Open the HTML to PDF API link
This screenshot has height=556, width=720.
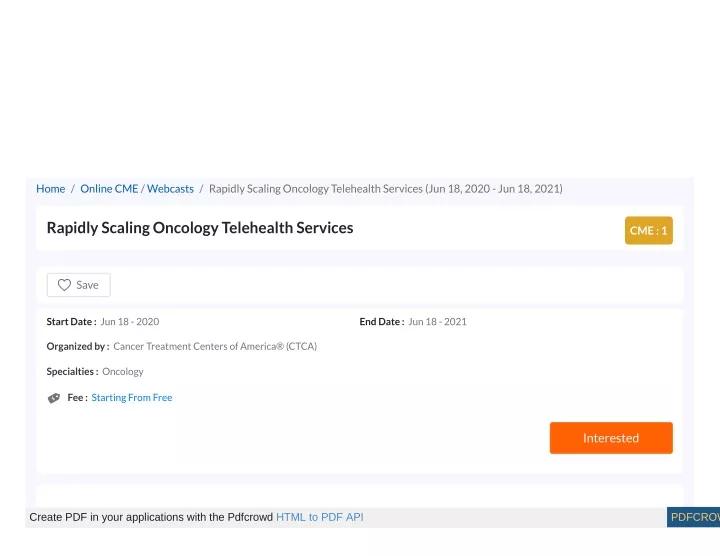(x=320, y=517)
